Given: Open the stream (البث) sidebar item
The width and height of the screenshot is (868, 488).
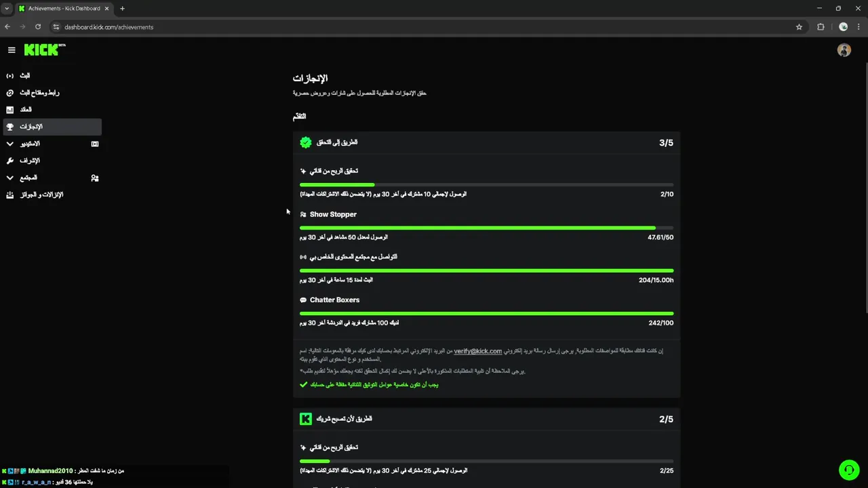Looking at the screenshot, I should pos(25,76).
